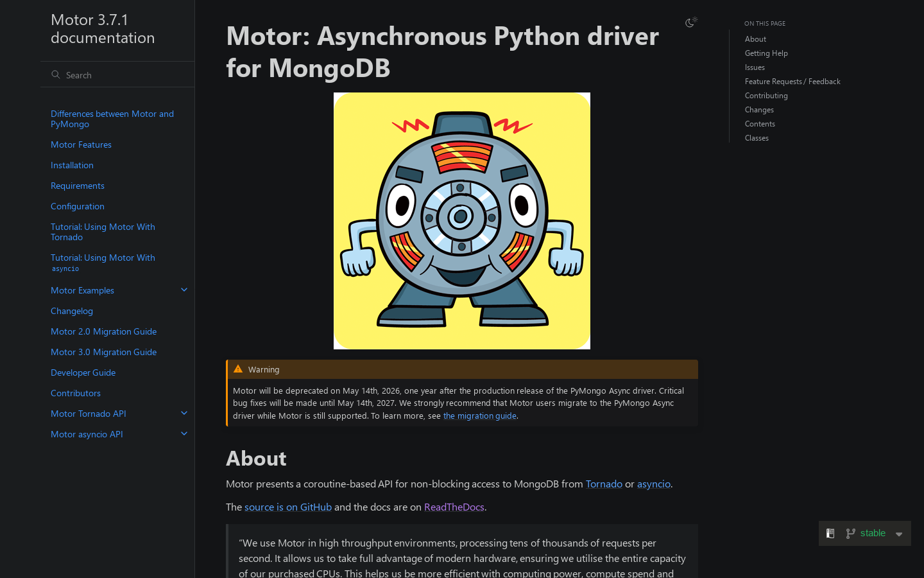Jump to Getting Help section
The height and width of the screenshot is (578, 924).
[x=766, y=53]
